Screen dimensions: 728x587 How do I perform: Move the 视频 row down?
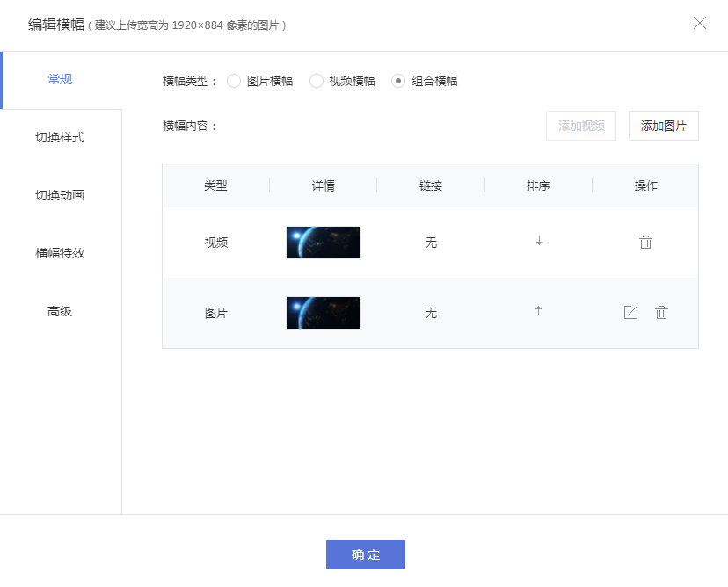539,241
